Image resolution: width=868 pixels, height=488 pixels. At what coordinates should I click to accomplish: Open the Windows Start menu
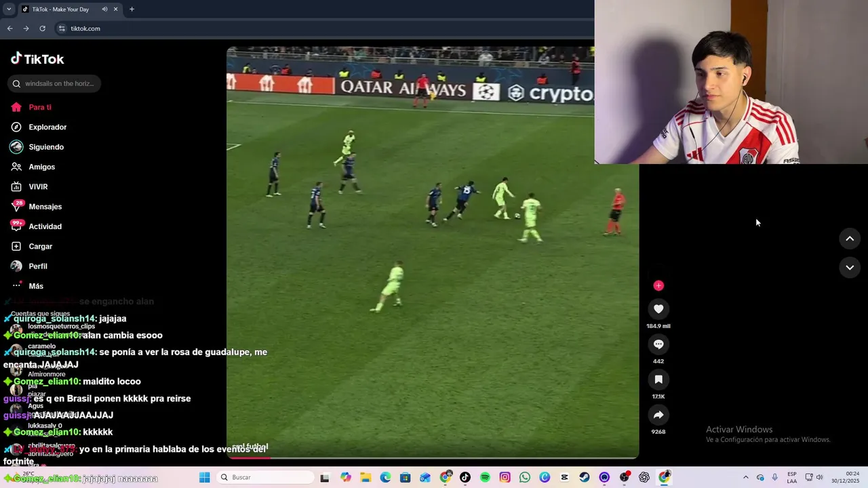(x=205, y=477)
